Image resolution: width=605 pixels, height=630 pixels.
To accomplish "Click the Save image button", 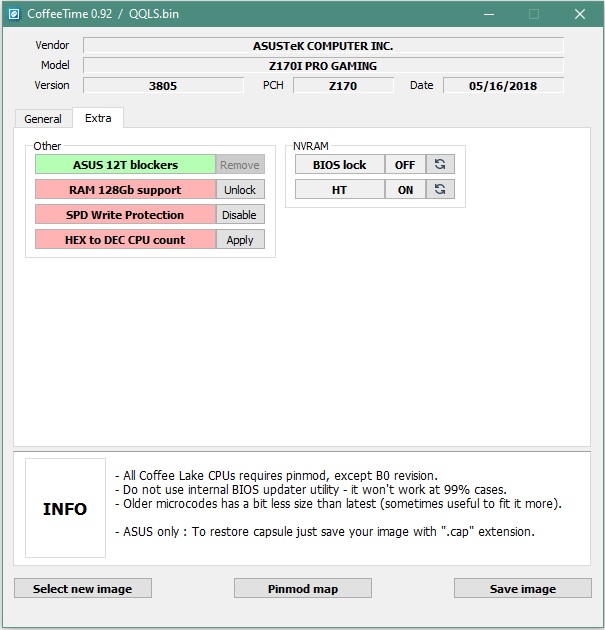I will (523, 589).
